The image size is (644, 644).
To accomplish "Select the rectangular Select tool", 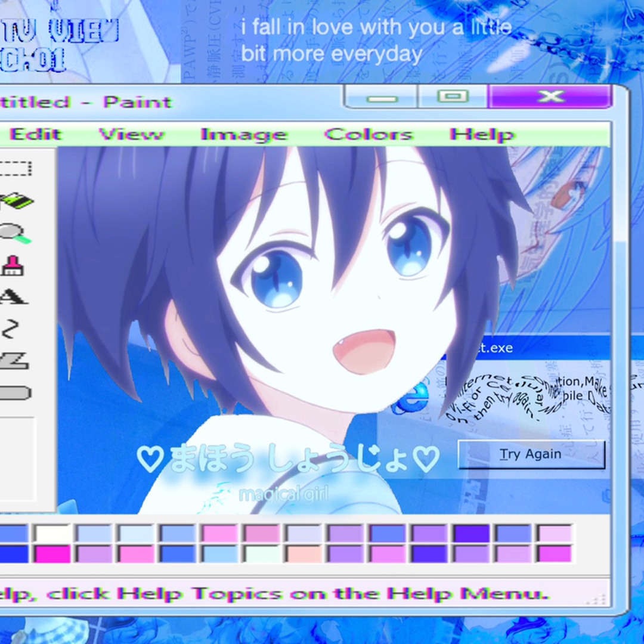I will [x=16, y=168].
